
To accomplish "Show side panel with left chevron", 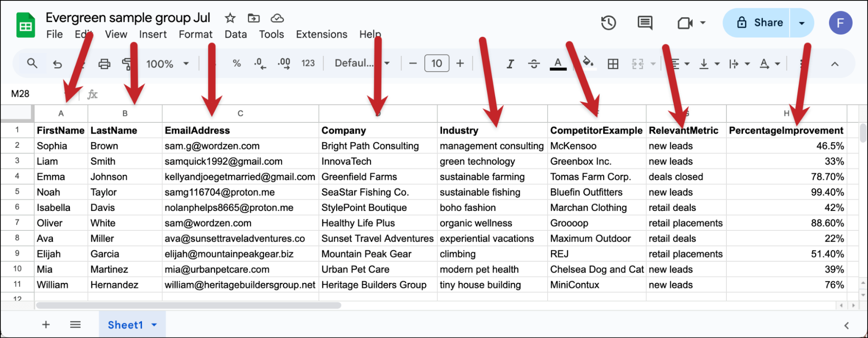I will (846, 325).
